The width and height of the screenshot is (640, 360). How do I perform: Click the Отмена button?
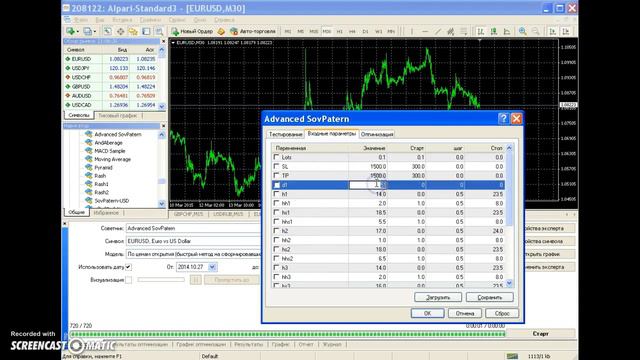[x=465, y=313]
